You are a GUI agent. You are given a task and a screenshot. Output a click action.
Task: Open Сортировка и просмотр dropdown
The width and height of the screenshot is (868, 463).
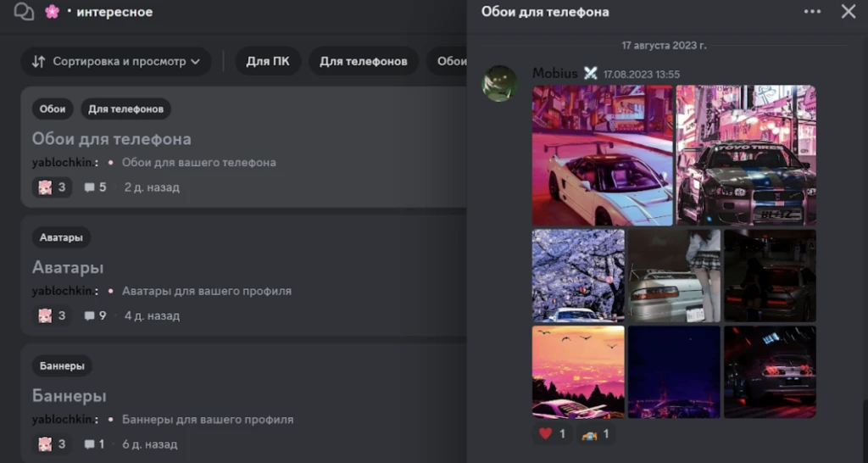tap(116, 61)
